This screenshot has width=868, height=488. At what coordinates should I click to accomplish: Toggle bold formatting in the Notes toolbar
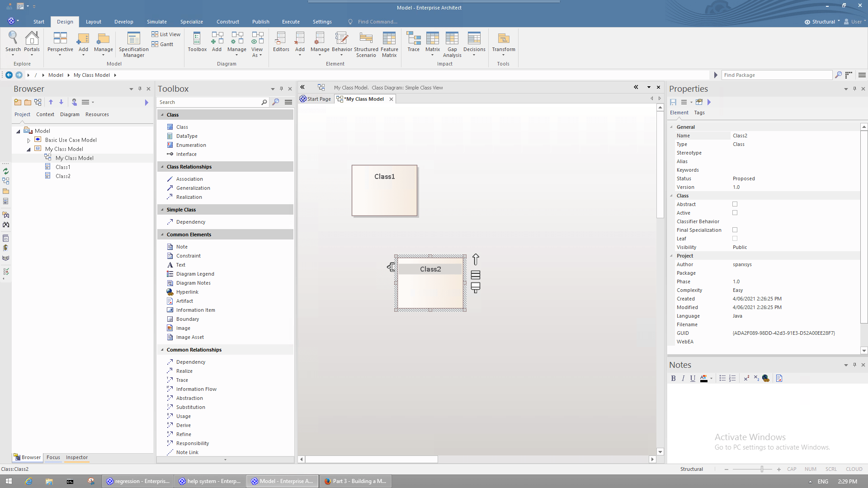(673, 378)
